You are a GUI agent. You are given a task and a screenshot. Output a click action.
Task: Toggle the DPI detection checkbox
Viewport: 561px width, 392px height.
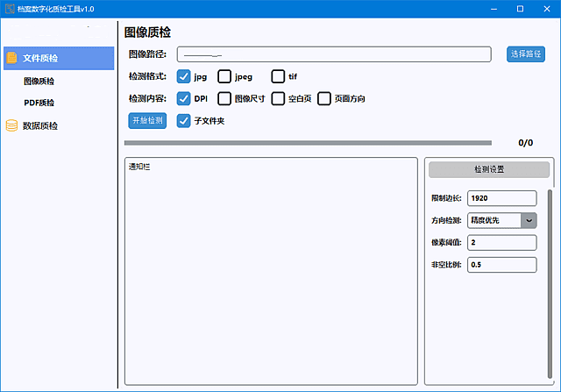[x=184, y=98]
